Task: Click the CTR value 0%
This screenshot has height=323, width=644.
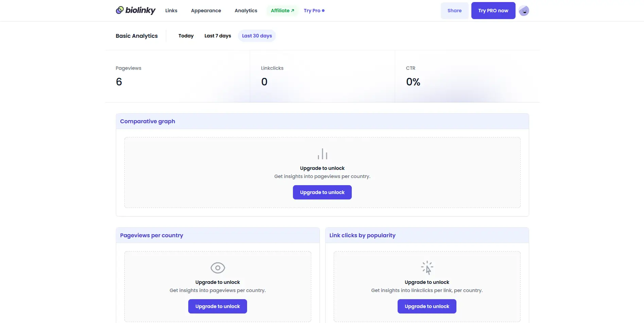Action: [x=413, y=82]
